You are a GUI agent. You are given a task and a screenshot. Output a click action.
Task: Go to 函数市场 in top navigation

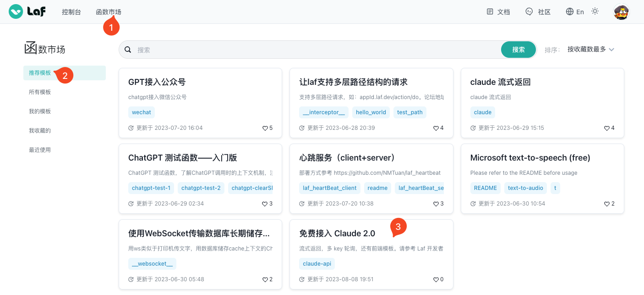pyautogui.click(x=109, y=12)
